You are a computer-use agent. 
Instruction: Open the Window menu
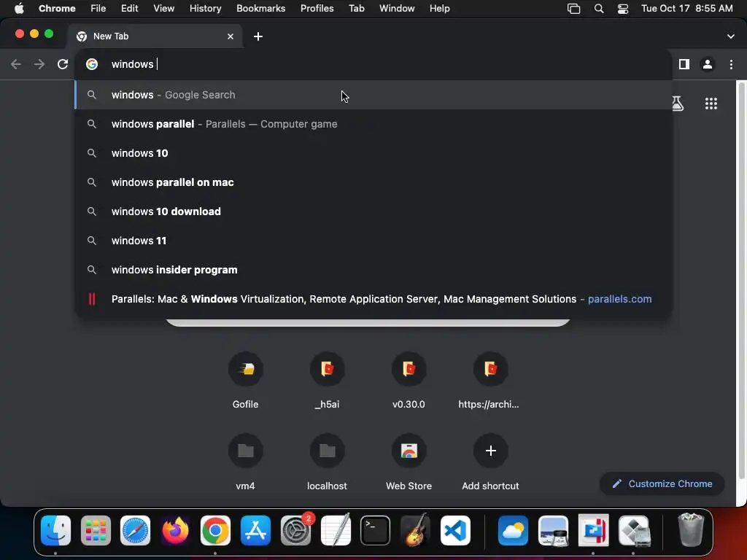pyautogui.click(x=397, y=9)
